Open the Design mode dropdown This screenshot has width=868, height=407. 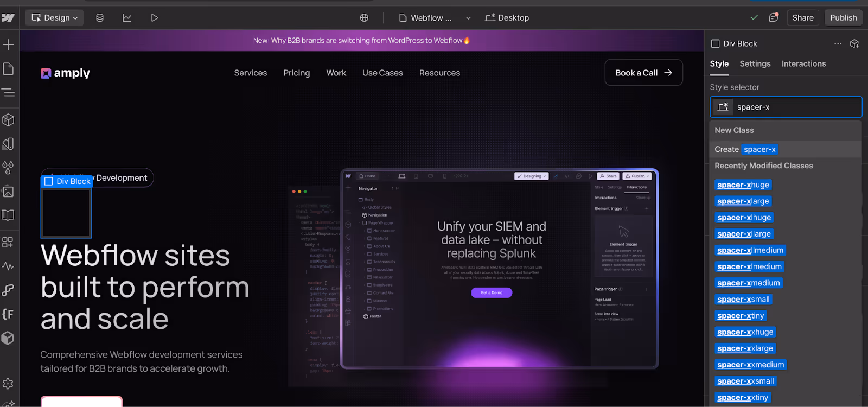(54, 18)
